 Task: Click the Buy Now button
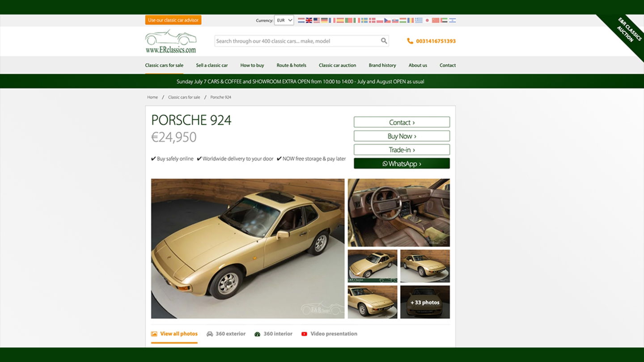402,136
